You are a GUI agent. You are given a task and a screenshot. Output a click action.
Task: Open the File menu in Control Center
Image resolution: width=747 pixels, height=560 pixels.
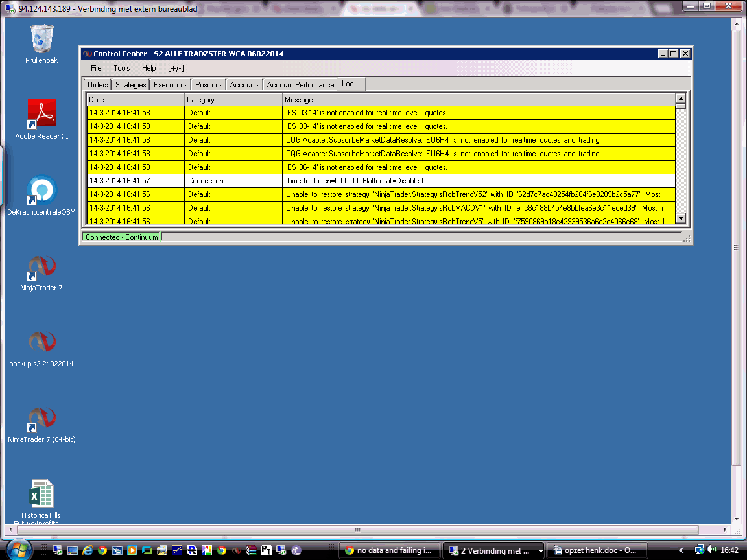pos(96,68)
